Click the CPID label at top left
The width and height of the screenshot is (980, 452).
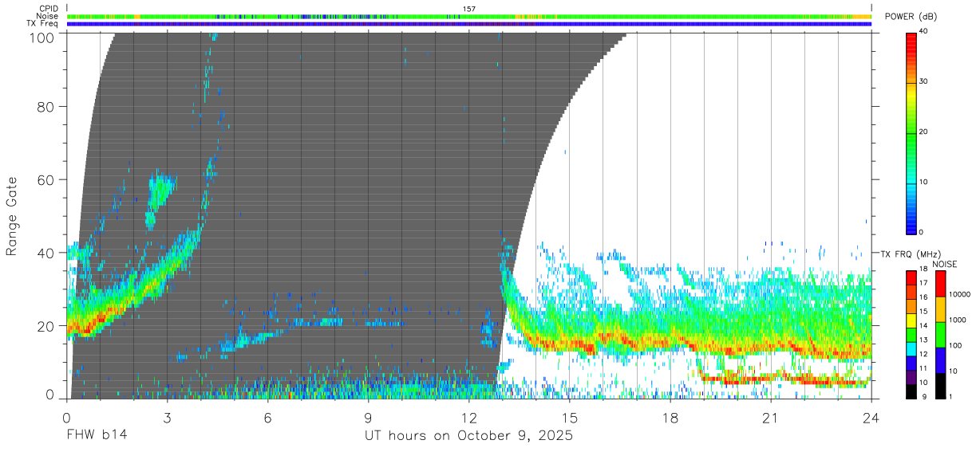49,9
